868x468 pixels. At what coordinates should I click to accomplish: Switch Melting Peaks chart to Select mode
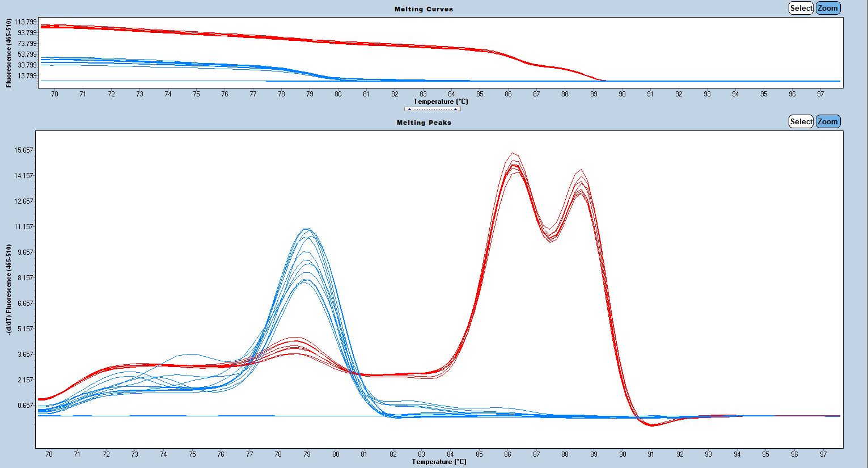(x=801, y=121)
